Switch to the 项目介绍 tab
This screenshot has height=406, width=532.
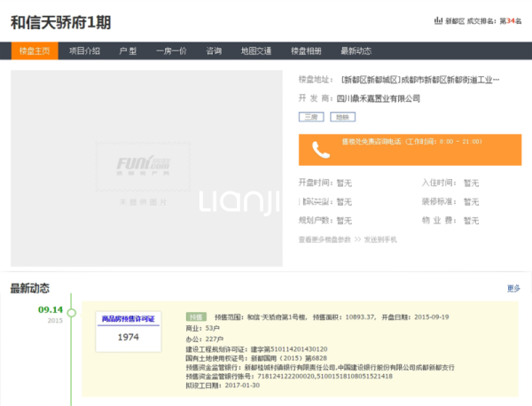tap(84, 51)
